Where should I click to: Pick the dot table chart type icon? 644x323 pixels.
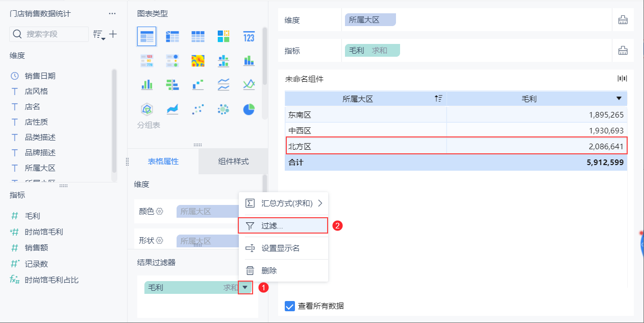(x=172, y=61)
